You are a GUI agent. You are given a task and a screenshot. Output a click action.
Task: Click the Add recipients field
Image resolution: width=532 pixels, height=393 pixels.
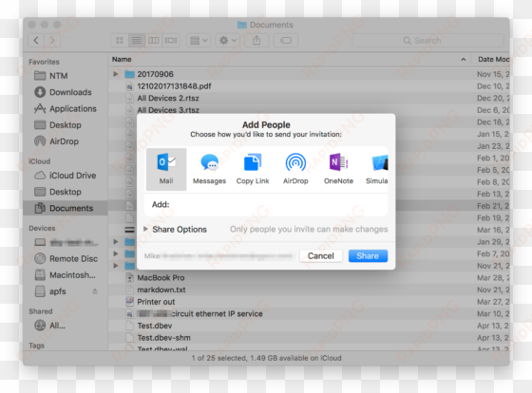tap(266, 204)
